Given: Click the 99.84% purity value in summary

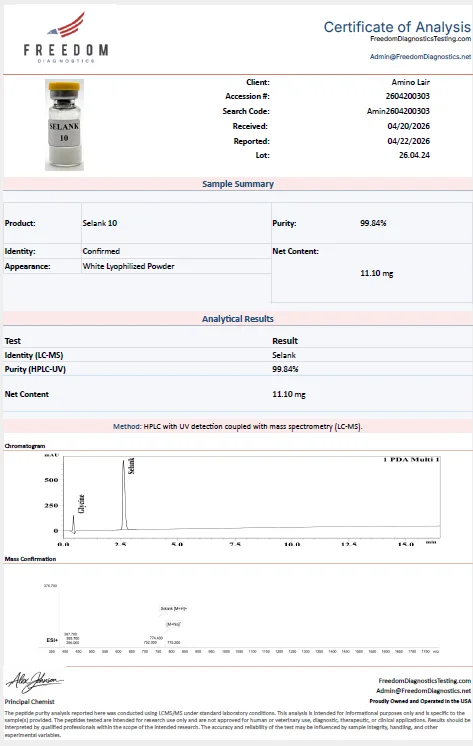Looking at the screenshot, I should 373,223.
